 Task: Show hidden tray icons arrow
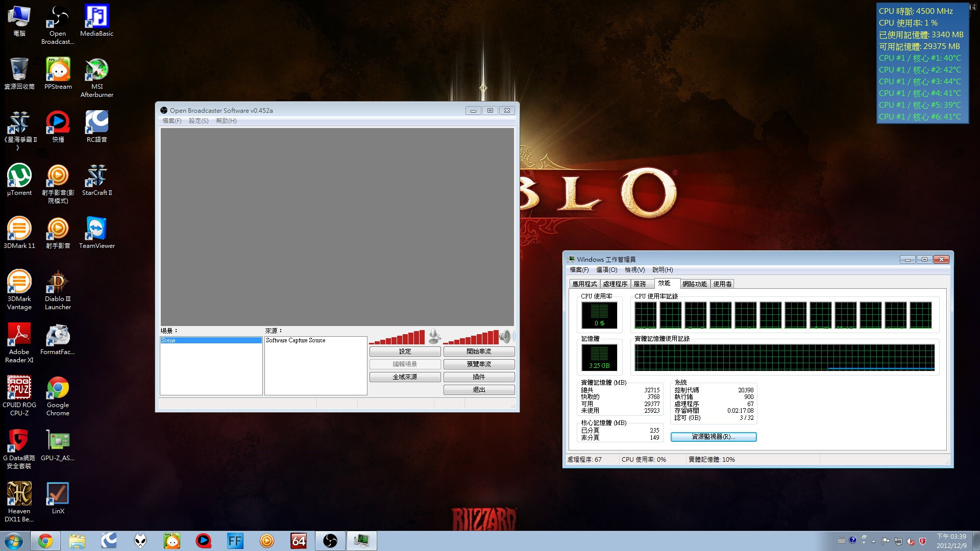[873, 541]
